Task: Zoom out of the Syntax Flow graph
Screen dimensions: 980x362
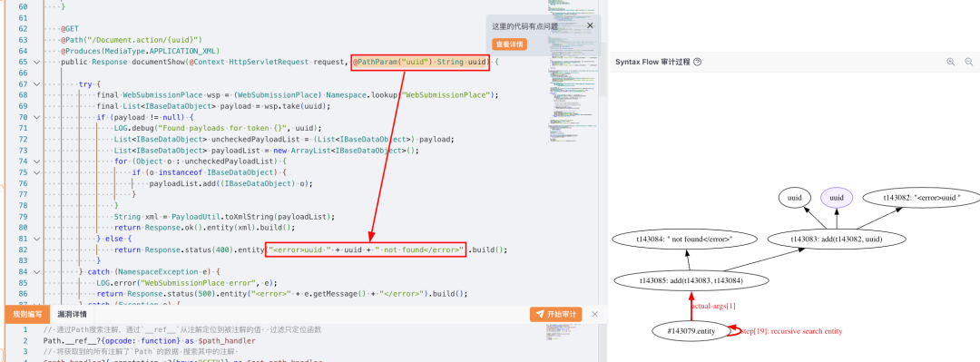Action: pos(969,62)
